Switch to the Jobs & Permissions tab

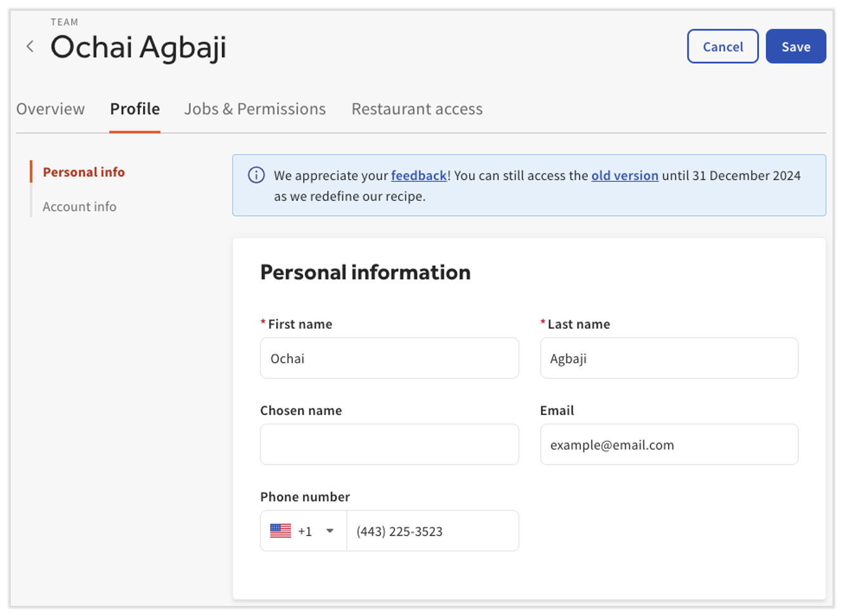pos(255,108)
